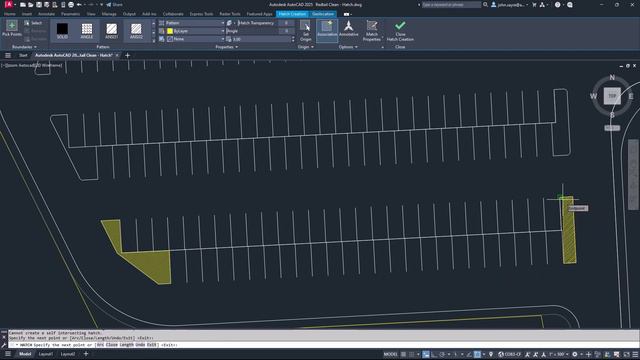
Task: Click the Arc option in command line
Action: coord(100,345)
